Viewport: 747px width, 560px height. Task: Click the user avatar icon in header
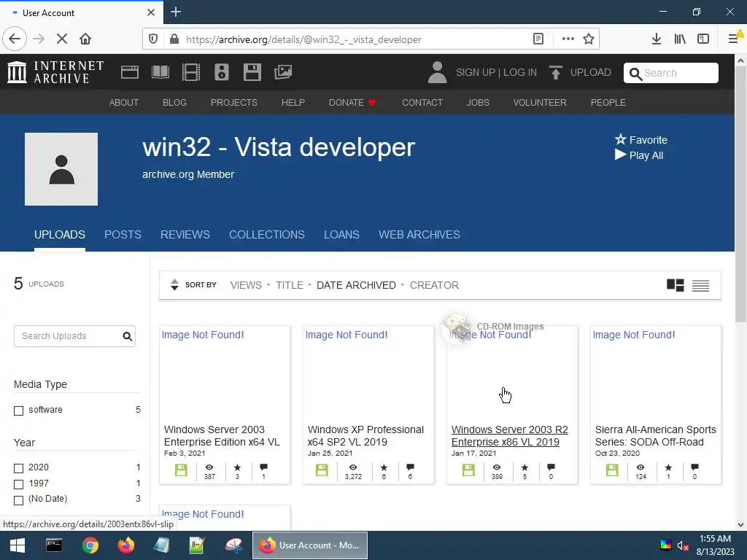pos(437,72)
